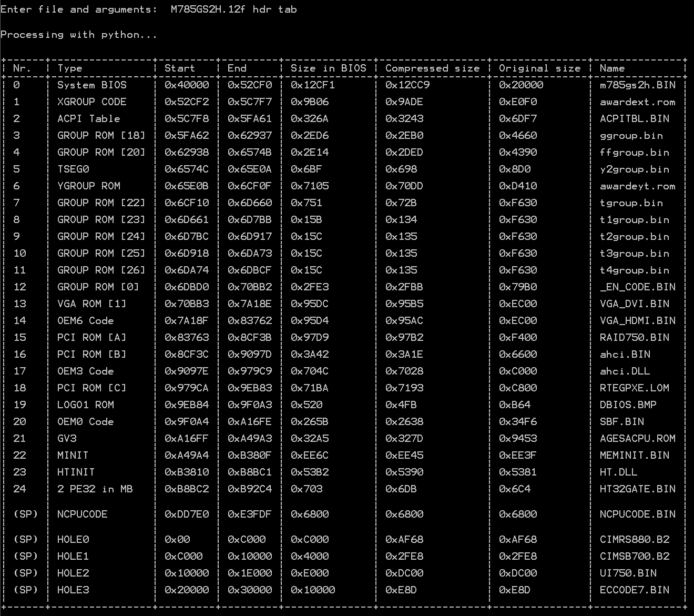Click the 'TSEG0' type entry
The height and width of the screenshot is (616, 694).
pos(73,169)
